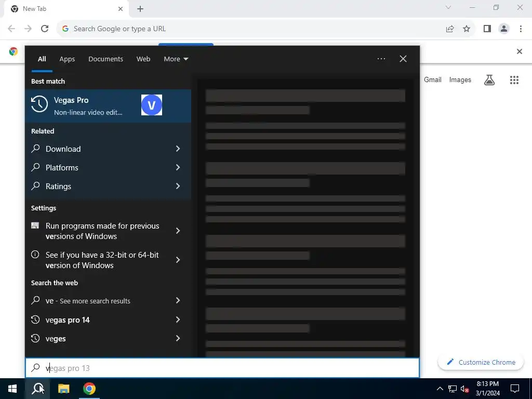Open the network status tray icon

(453, 389)
